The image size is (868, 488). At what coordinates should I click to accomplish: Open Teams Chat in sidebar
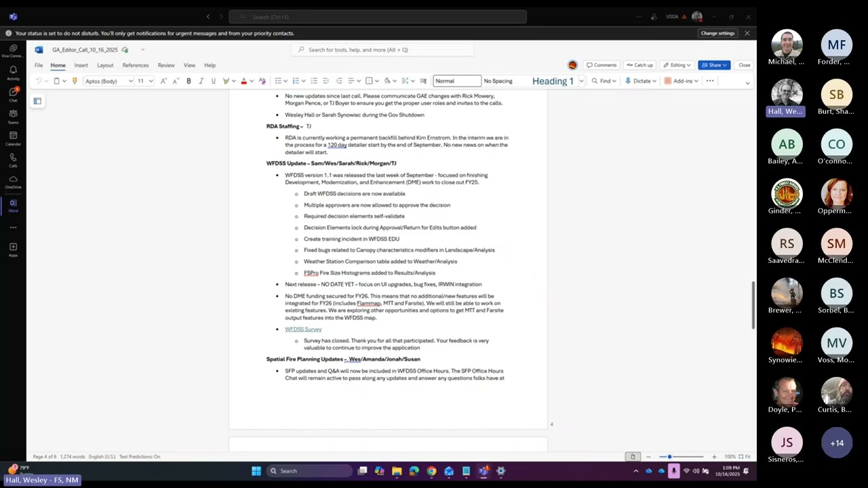click(x=13, y=94)
